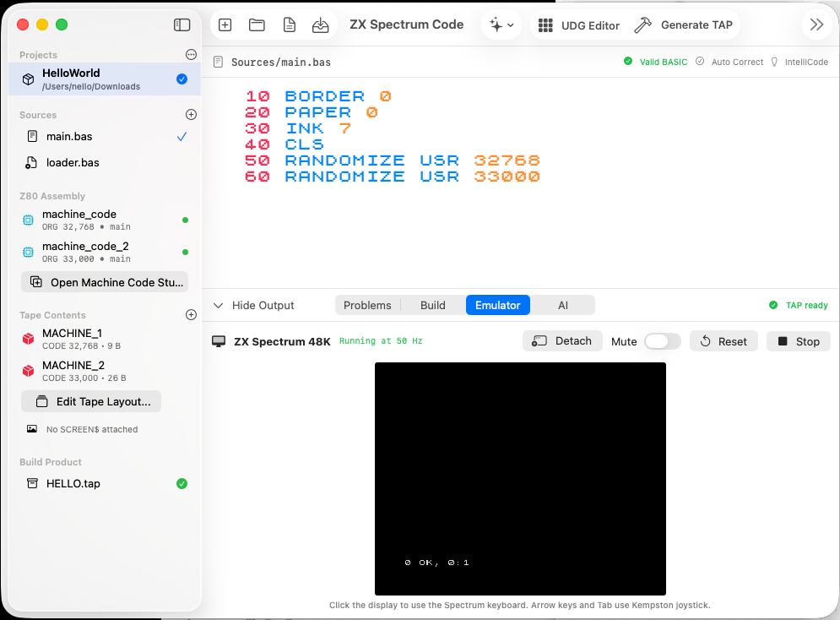This screenshot has width=840, height=620.
Task: Select machine_code_2 assembly entry
Action: coord(105,252)
